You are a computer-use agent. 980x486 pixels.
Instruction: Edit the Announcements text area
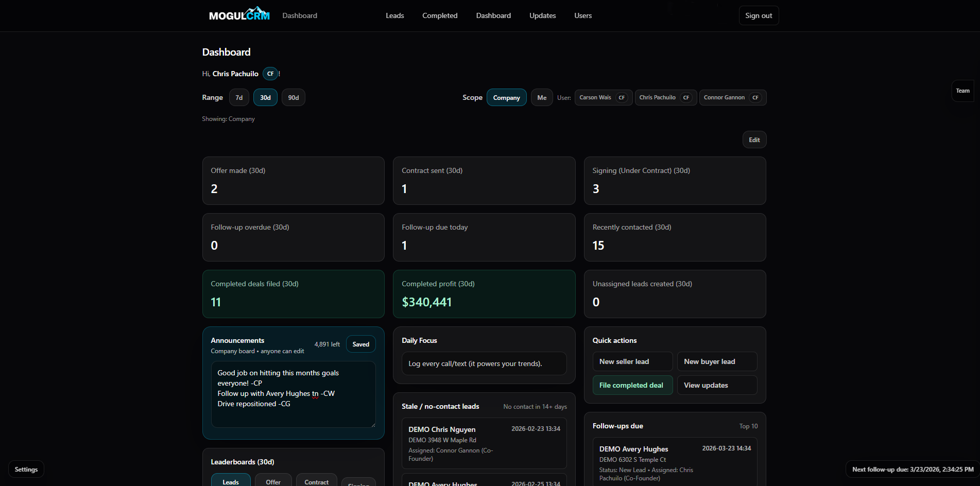[x=293, y=395]
